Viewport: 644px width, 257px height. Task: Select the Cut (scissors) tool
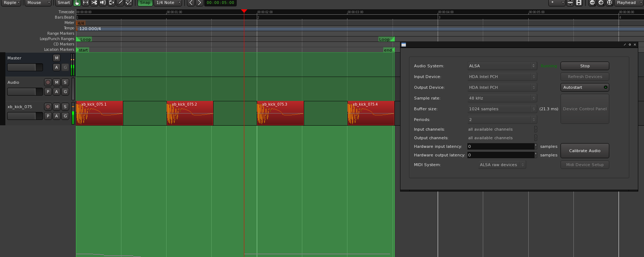point(94,3)
